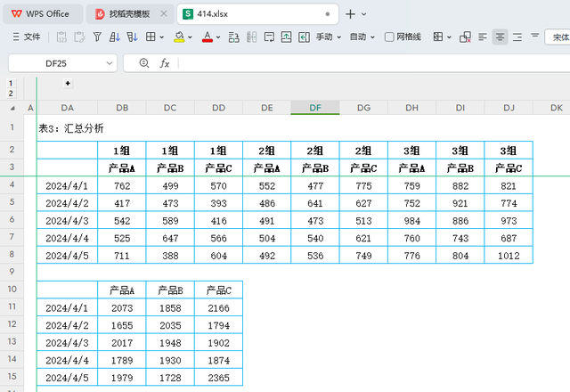Click the zoom magnifier icon by formula bar
The image size is (570, 392).
pos(144,63)
